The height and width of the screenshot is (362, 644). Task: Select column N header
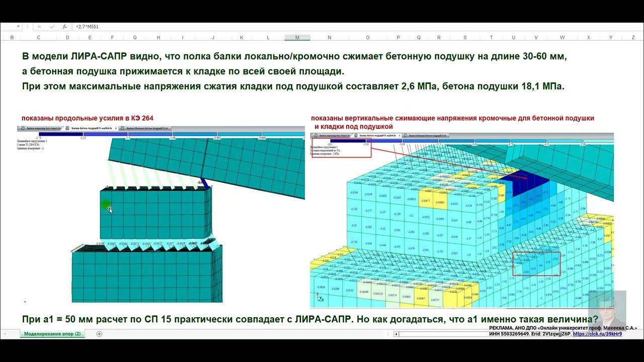[x=330, y=38]
